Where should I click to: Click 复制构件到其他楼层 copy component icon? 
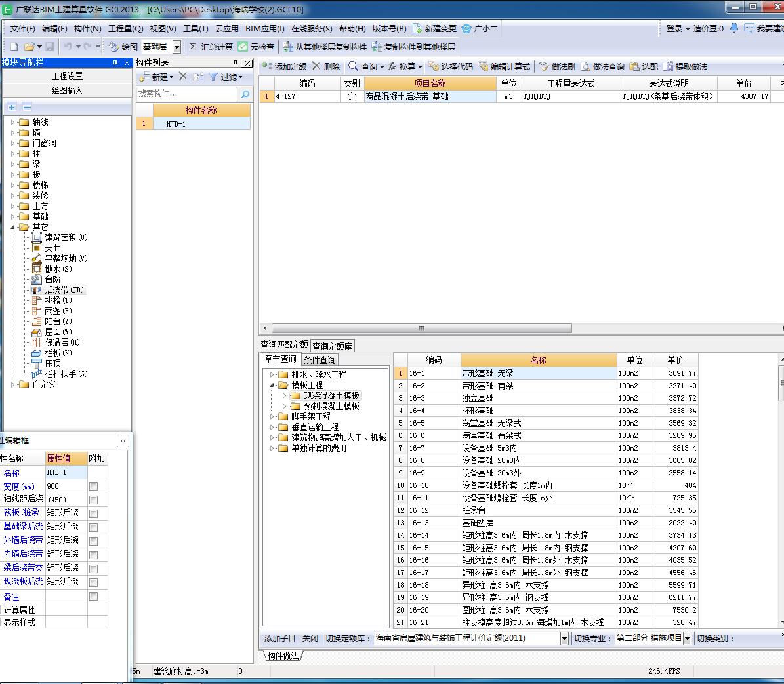point(377,47)
